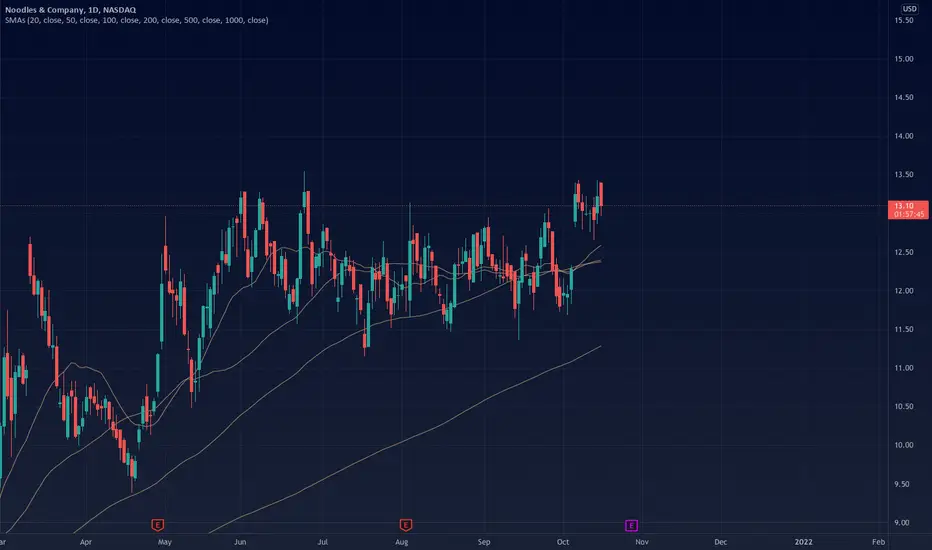Select the SMAs indicator legend
Image resolution: width=932 pixels, height=550 pixels.
137,20
